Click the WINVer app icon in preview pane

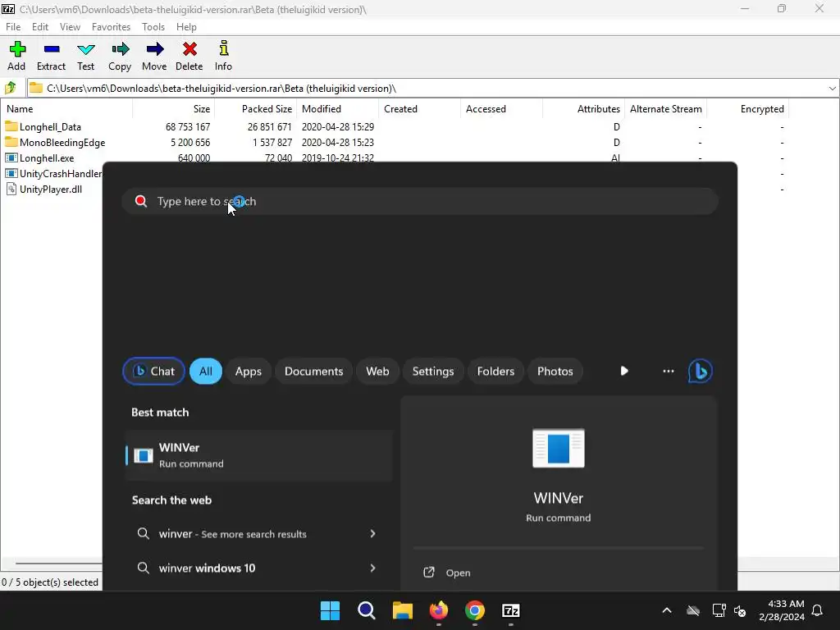[x=558, y=448]
